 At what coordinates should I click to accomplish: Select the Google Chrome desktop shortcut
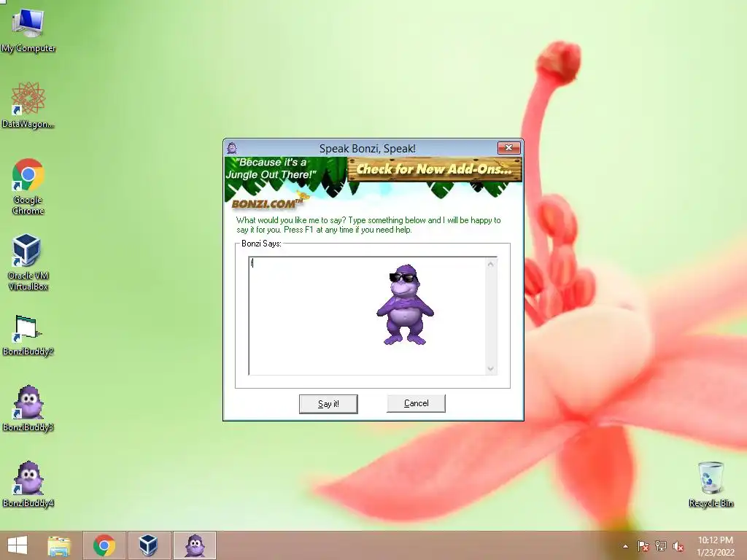[28, 186]
